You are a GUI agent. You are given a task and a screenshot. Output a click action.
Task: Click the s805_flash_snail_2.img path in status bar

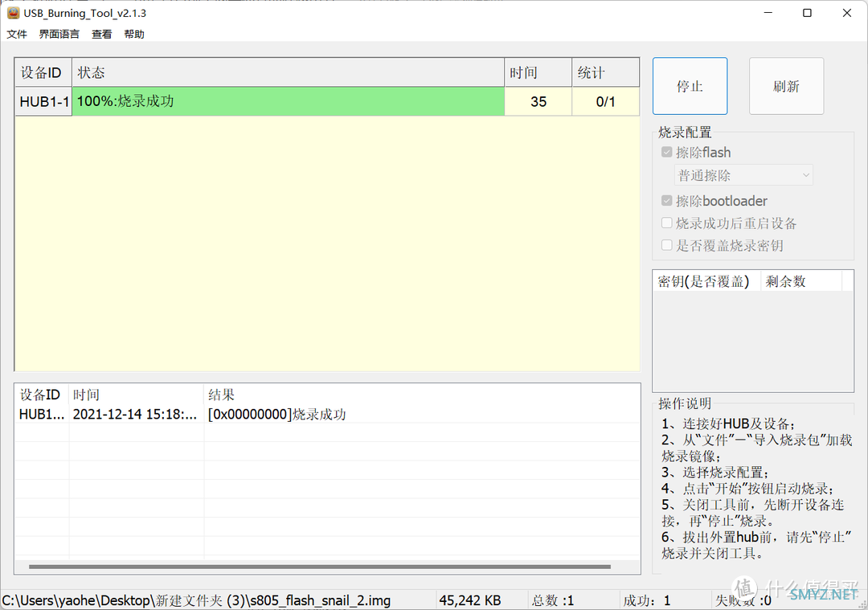click(x=197, y=600)
